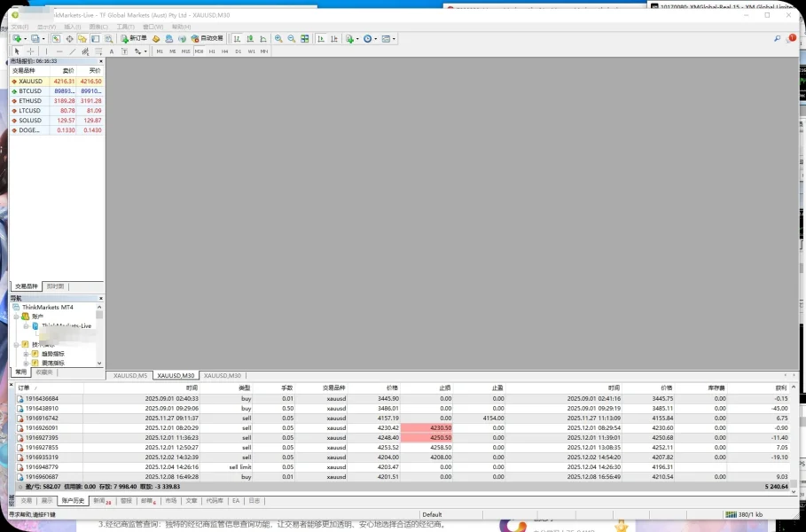Open the 工具(T) Tools menu
806x532 pixels.
pos(125,27)
